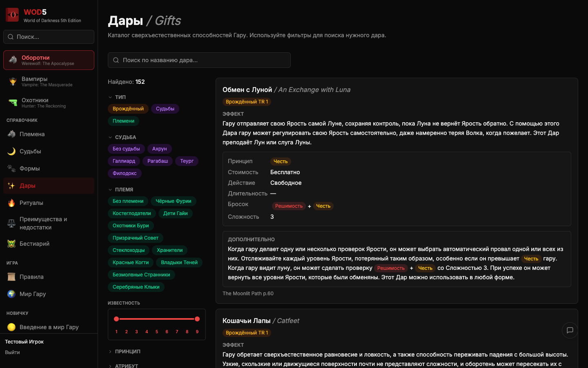The image size is (588, 368).
Task: Toggle the Рагабаш auspice filter
Action: click(x=158, y=161)
